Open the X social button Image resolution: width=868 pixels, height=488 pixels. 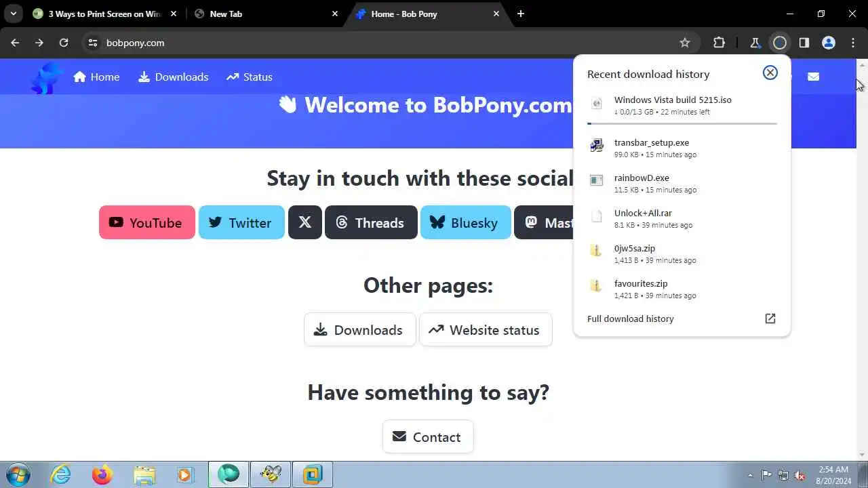click(305, 222)
